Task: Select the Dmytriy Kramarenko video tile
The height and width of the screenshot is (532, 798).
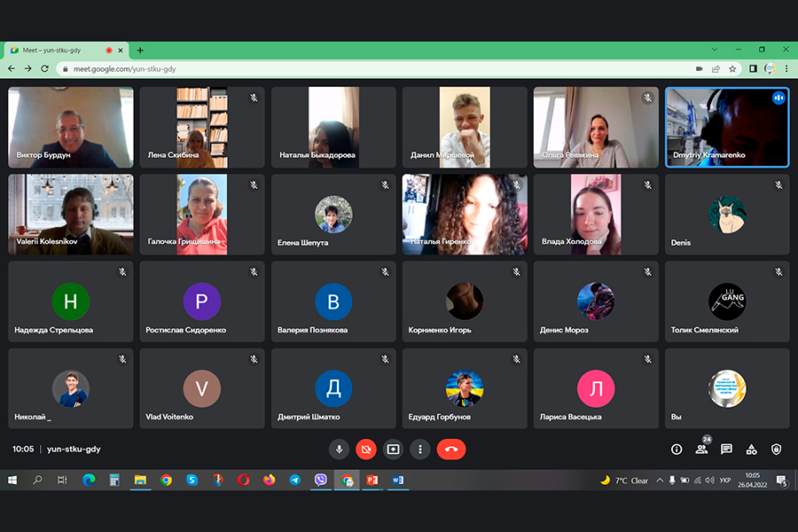Action: (727, 128)
